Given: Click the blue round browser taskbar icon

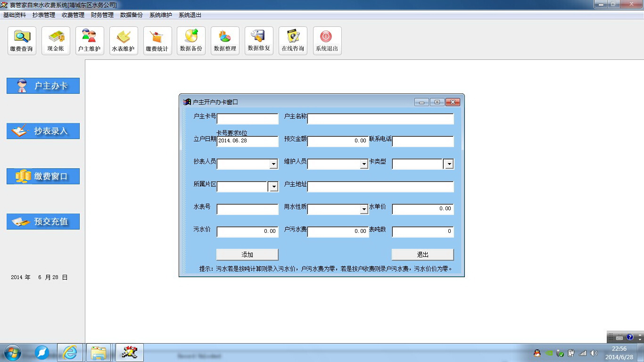Looking at the screenshot, I should coord(42,353).
